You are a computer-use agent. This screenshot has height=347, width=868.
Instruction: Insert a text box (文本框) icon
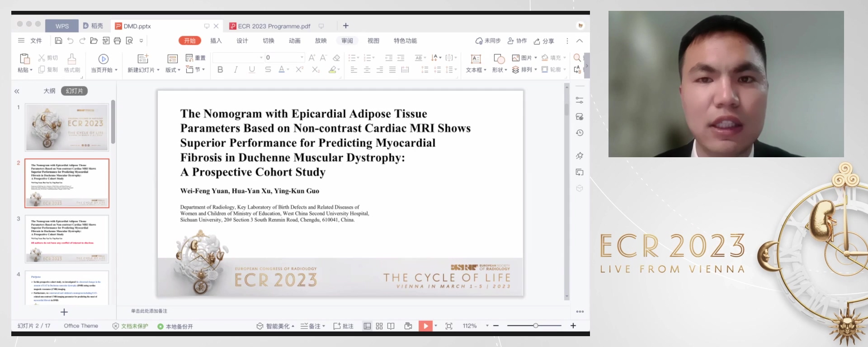tap(476, 59)
